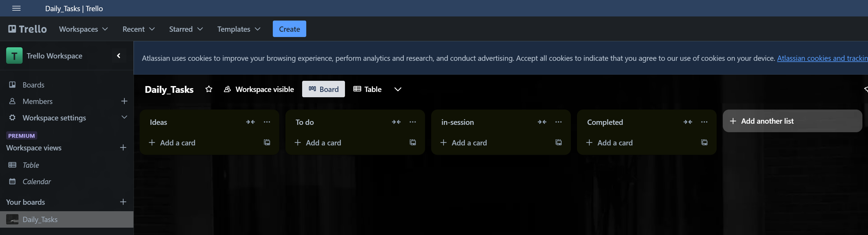This screenshot has height=235, width=868.
Task: Change Workspace visible visibility setting
Action: pos(259,89)
